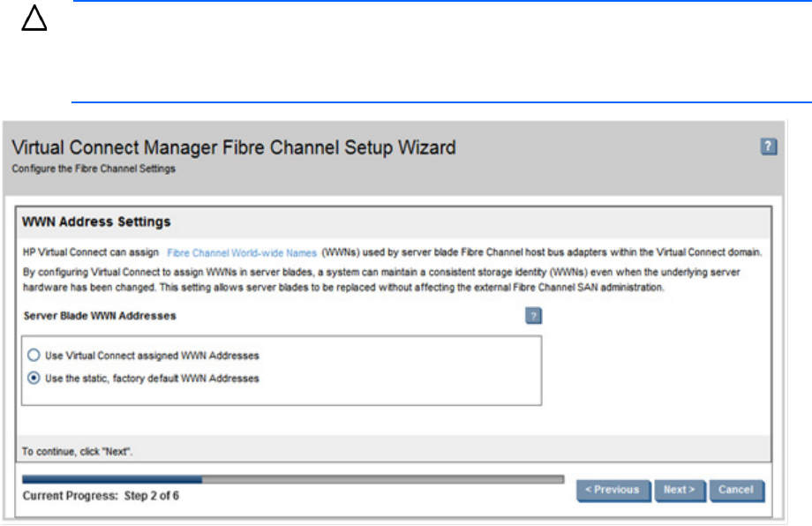812x526 pixels.
Task: Click the Virtual Connect Manager wizard title
Action: point(234,147)
